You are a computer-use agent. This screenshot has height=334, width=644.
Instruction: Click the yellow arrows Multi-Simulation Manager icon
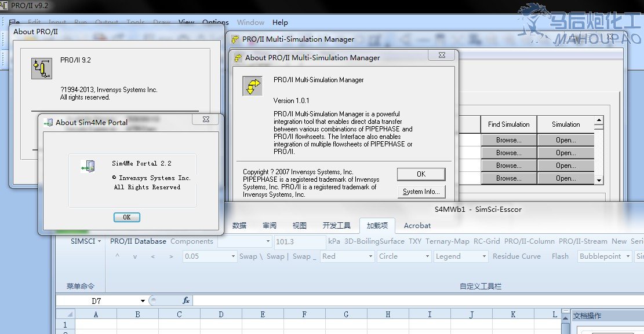[252, 86]
